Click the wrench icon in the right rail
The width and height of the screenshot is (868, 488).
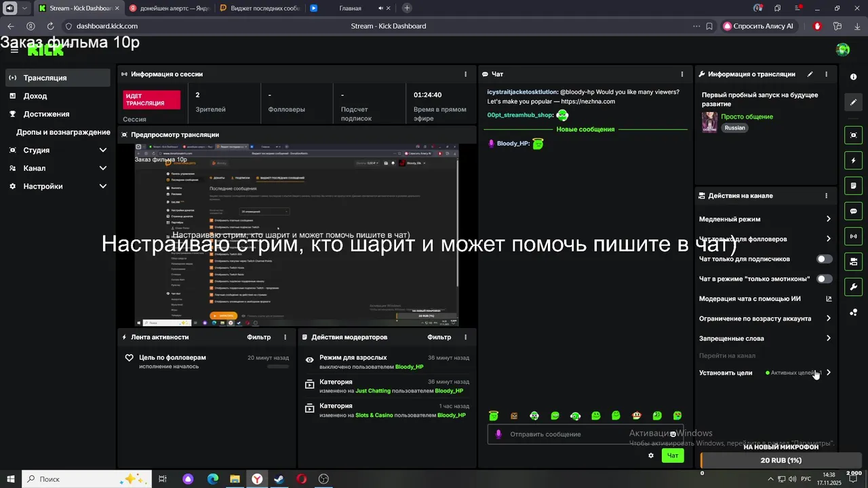point(853,287)
